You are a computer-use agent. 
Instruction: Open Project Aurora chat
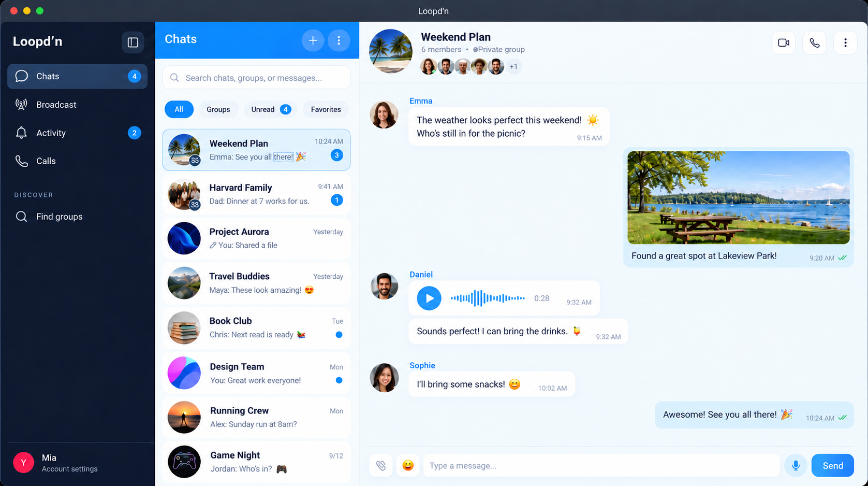click(x=257, y=238)
